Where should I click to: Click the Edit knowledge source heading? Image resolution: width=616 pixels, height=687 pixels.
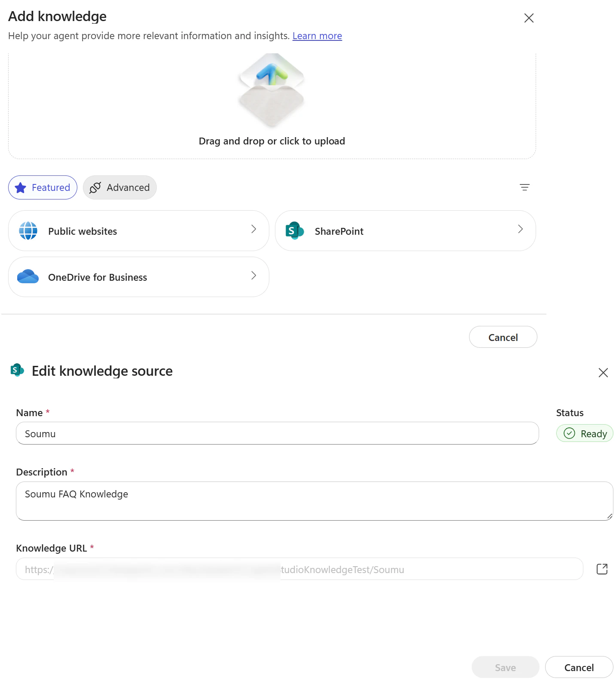click(x=102, y=371)
